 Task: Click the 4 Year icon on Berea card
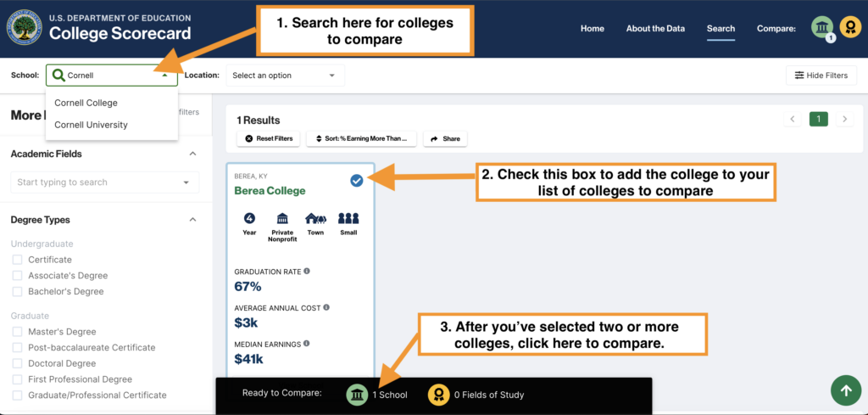tap(250, 218)
